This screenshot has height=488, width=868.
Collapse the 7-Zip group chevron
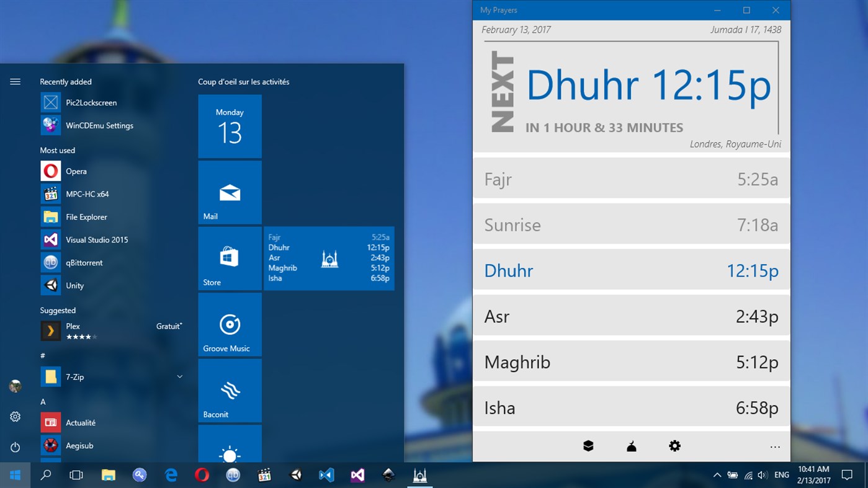tap(179, 376)
